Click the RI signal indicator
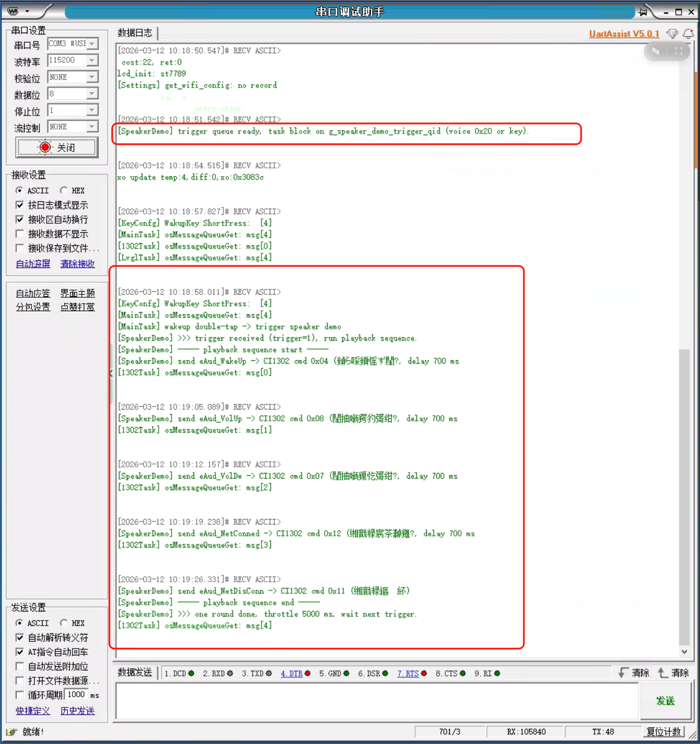700x744 pixels. point(497,673)
